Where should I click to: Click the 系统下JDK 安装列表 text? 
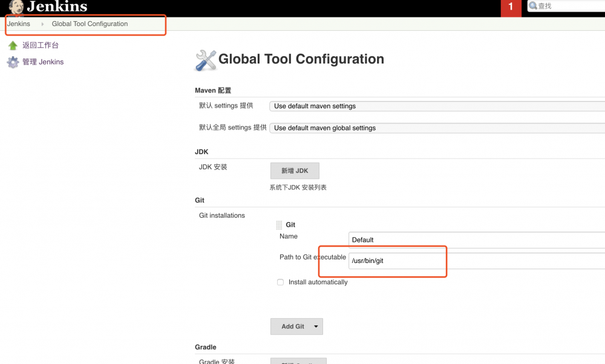click(298, 187)
